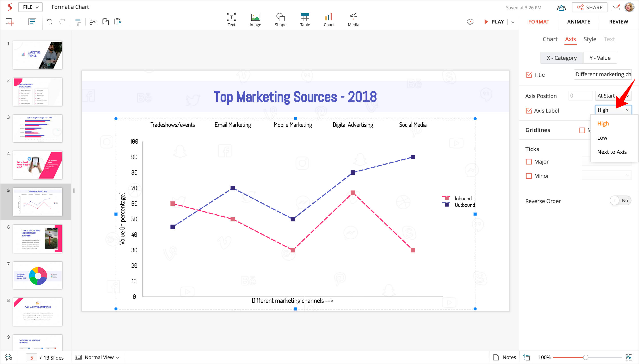This screenshot has height=364, width=639.
Task: Switch to the ANIMATE tab
Action: [578, 22]
